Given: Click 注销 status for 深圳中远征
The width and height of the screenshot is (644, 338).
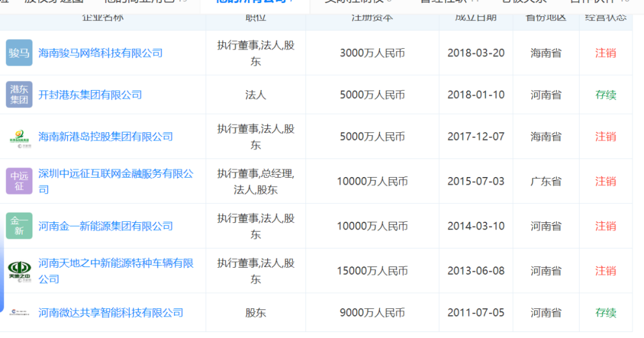Looking at the screenshot, I should [x=606, y=182].
